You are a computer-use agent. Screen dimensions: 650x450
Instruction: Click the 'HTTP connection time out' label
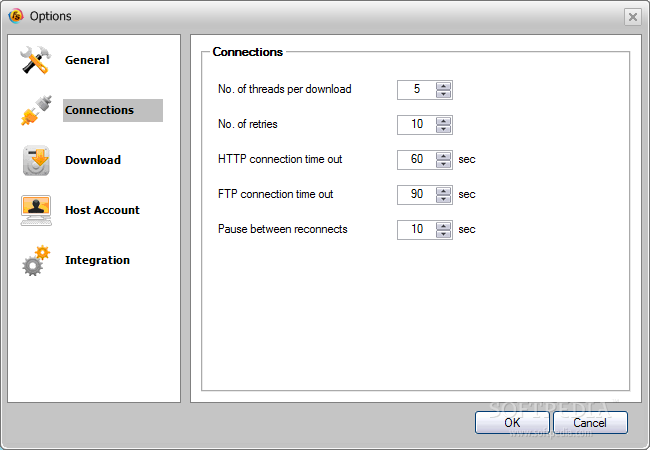[280, 159]
